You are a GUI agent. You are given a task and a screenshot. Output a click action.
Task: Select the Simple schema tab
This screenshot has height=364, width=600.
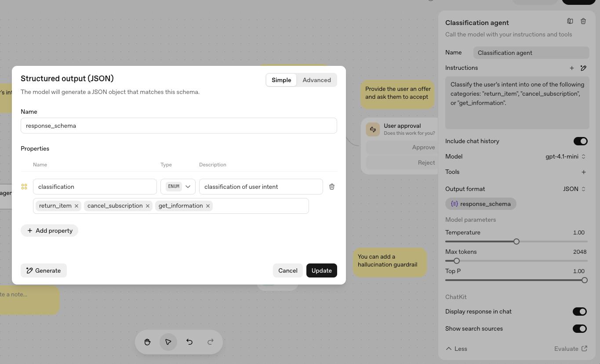pos(281,80)
